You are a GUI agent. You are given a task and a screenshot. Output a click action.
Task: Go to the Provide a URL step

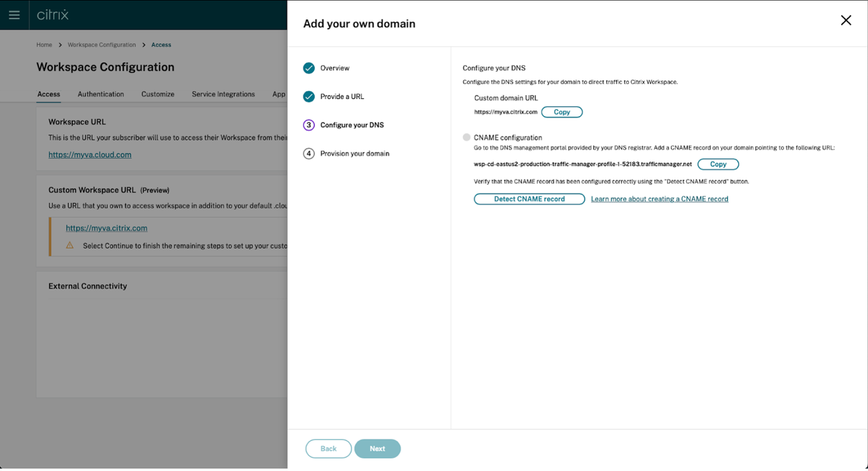342,97
